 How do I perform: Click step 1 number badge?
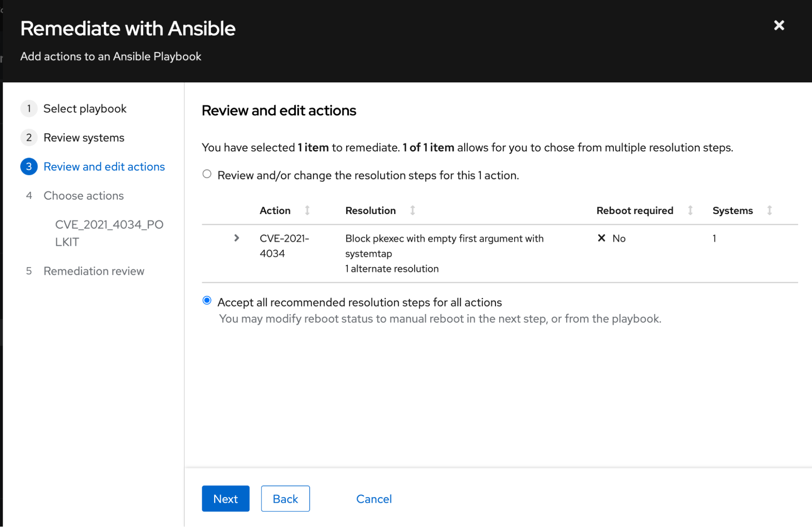click(29, 109)
